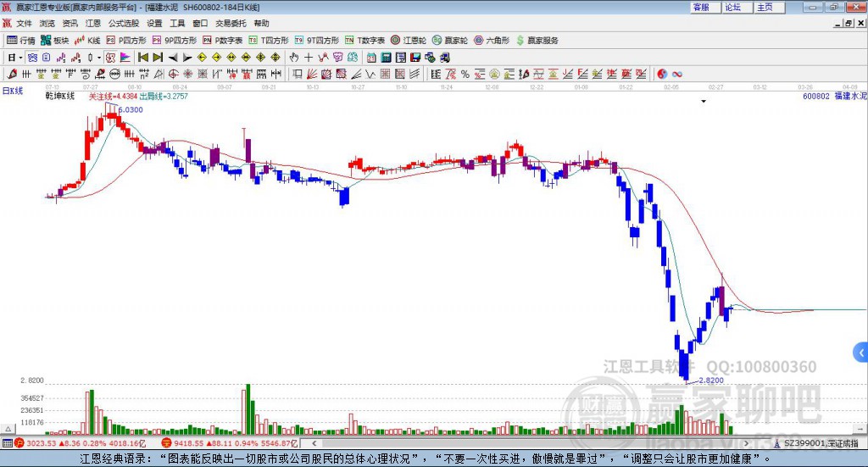Click the 600802 福建水泥 stock label
868x467 pixels.
tap(835, 96)
